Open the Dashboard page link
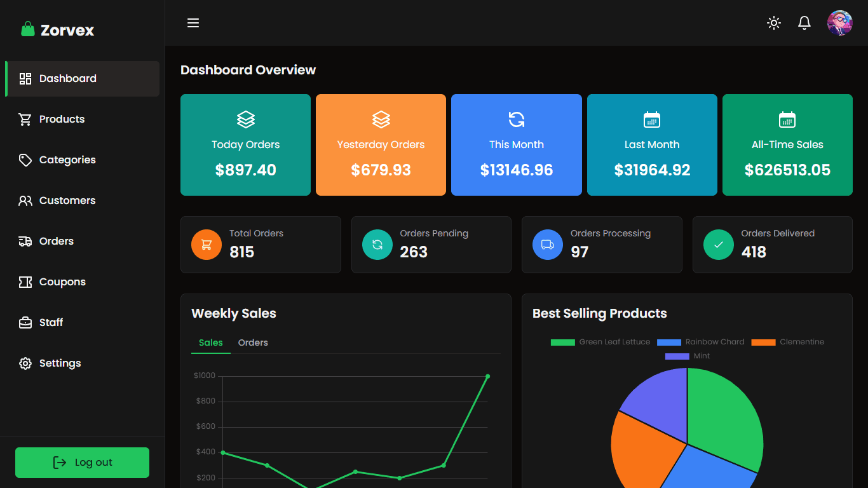This screenshot has height=488, width=868. pyautogui.click(x=67, y=78)
